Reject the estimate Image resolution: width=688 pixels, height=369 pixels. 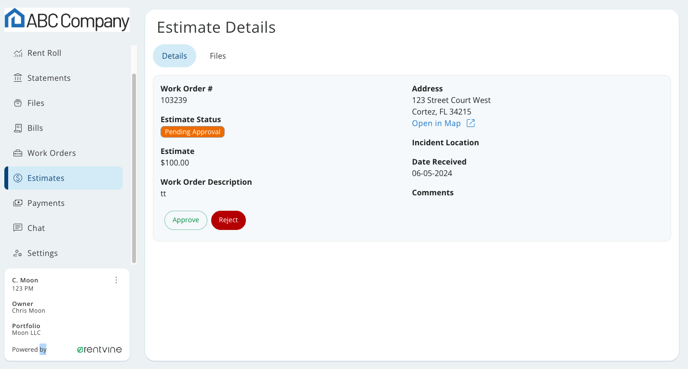tap(228, 220)
